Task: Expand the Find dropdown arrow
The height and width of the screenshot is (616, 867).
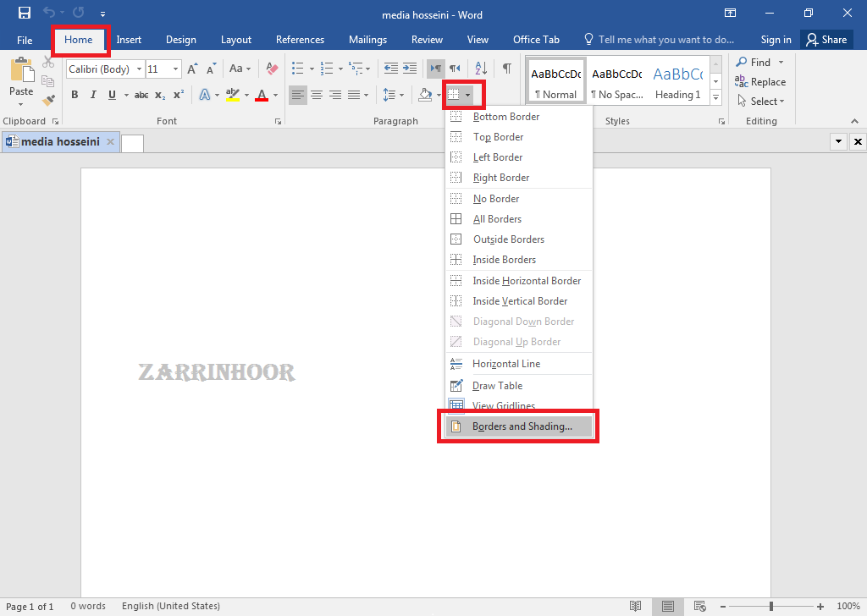Action: pos(781,63)
